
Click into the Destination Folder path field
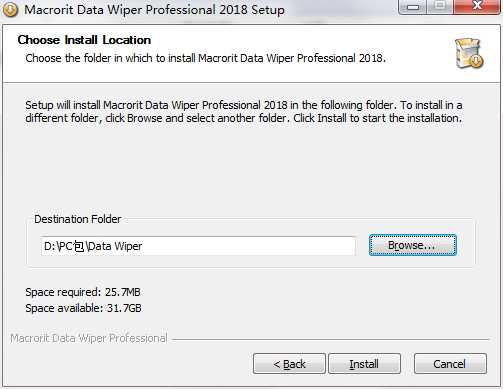pos(198,246)
